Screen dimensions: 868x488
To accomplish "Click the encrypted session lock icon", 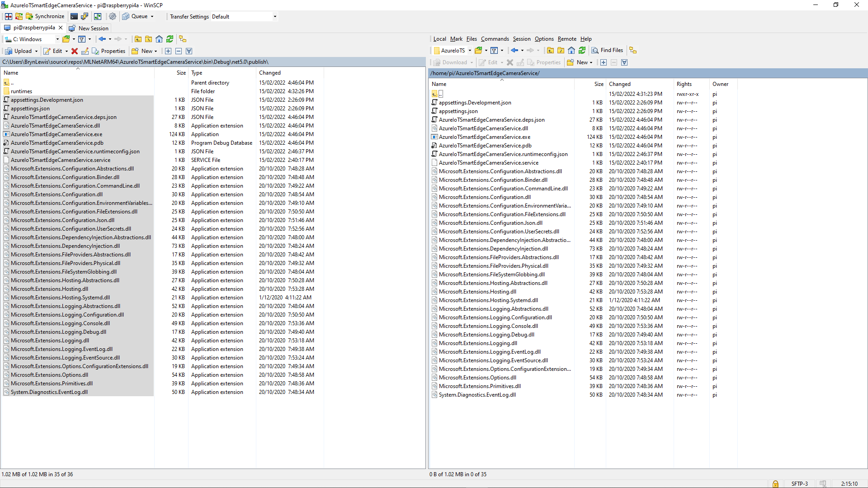I will (775, 483).
